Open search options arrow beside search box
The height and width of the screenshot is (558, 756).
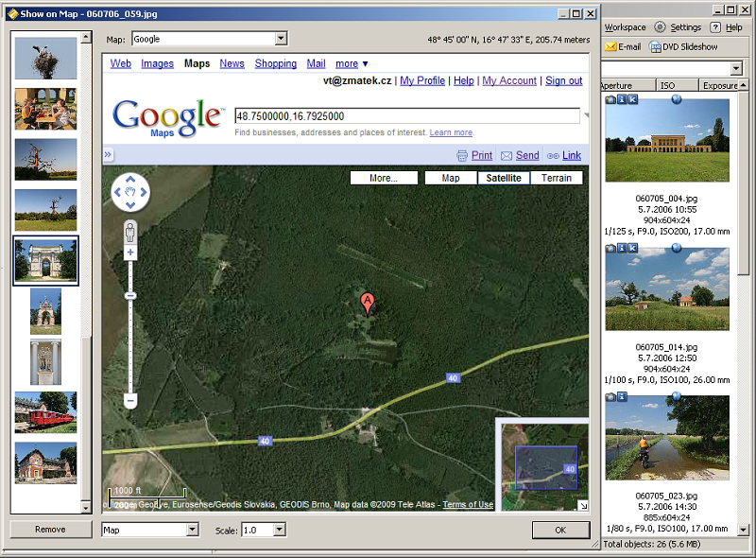(586, 115)
